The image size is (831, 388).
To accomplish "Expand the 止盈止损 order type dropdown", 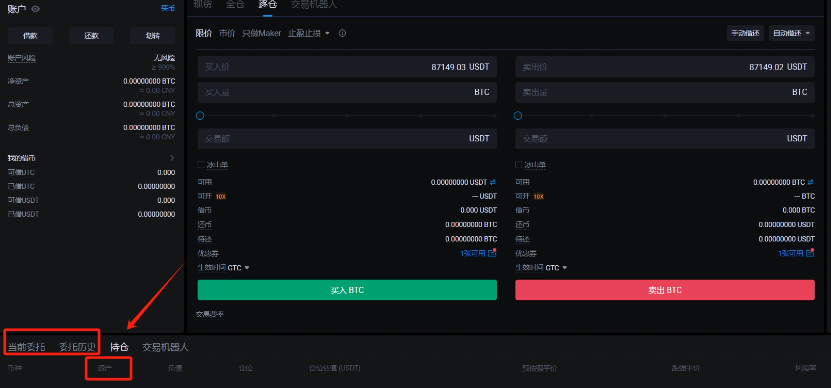I will pyautogui.click(x=309, y=33).
